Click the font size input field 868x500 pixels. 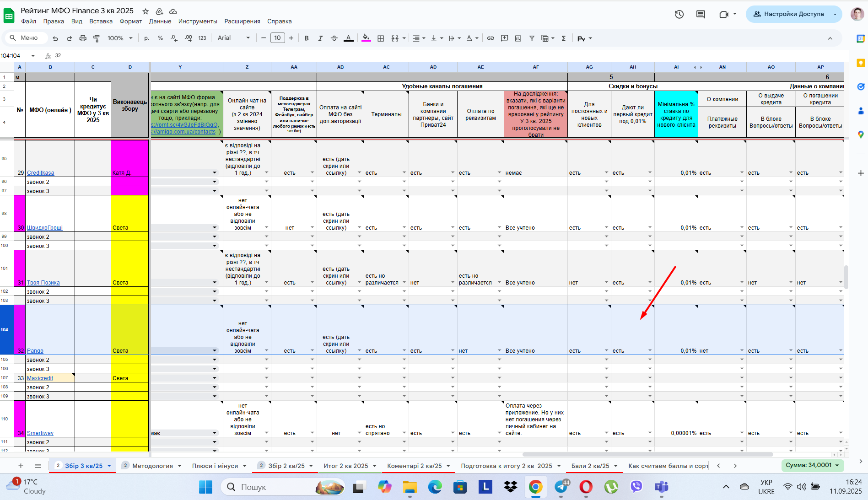tap(277, 38)
